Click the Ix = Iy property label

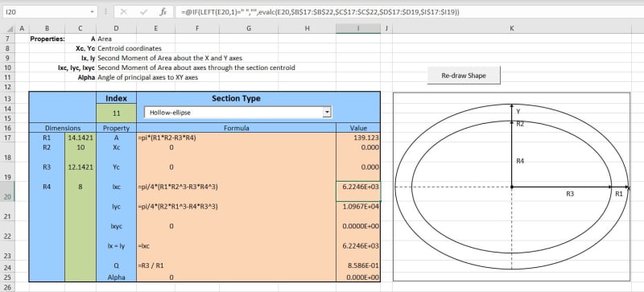[116, 246]
